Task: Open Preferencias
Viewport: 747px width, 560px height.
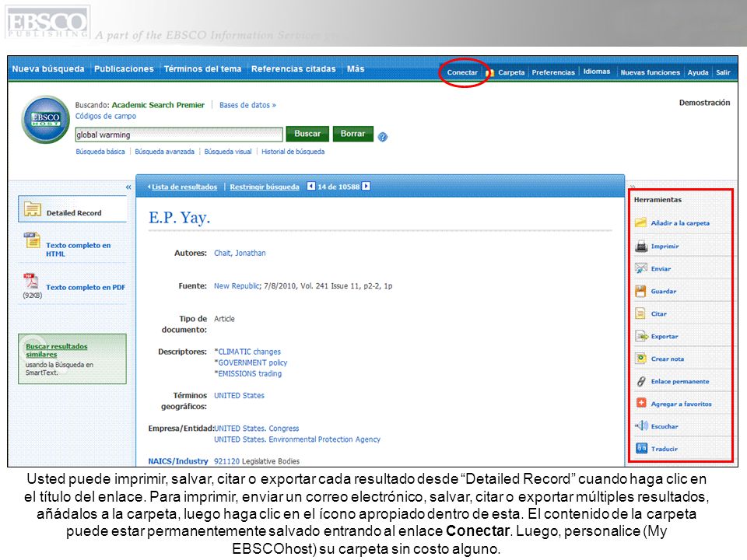Action: 553,72
